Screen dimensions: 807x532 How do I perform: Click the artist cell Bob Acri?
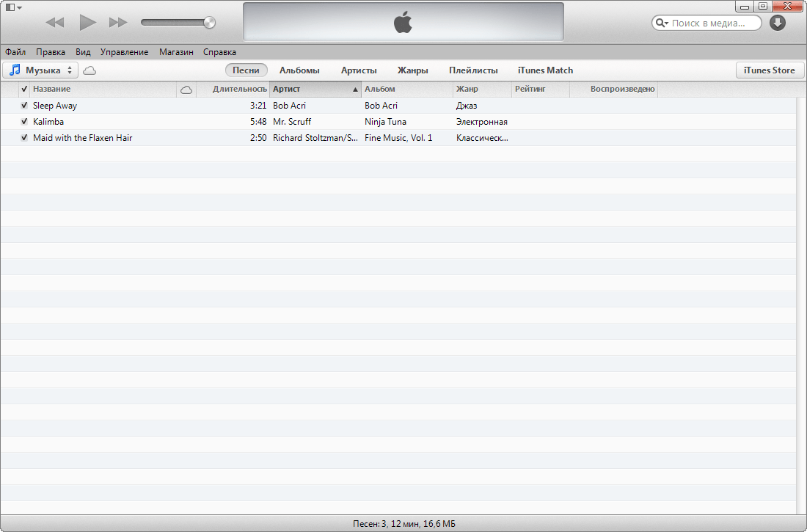tap(289, 106)
